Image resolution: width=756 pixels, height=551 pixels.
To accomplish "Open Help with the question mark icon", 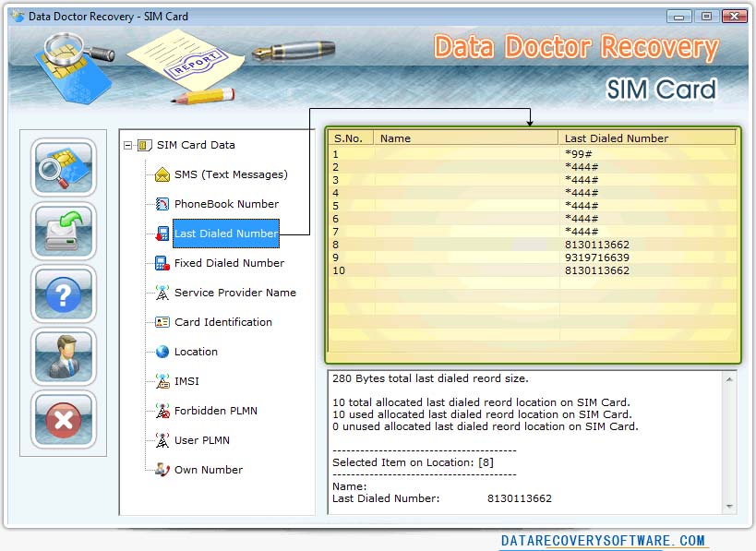I will (63, 294).
